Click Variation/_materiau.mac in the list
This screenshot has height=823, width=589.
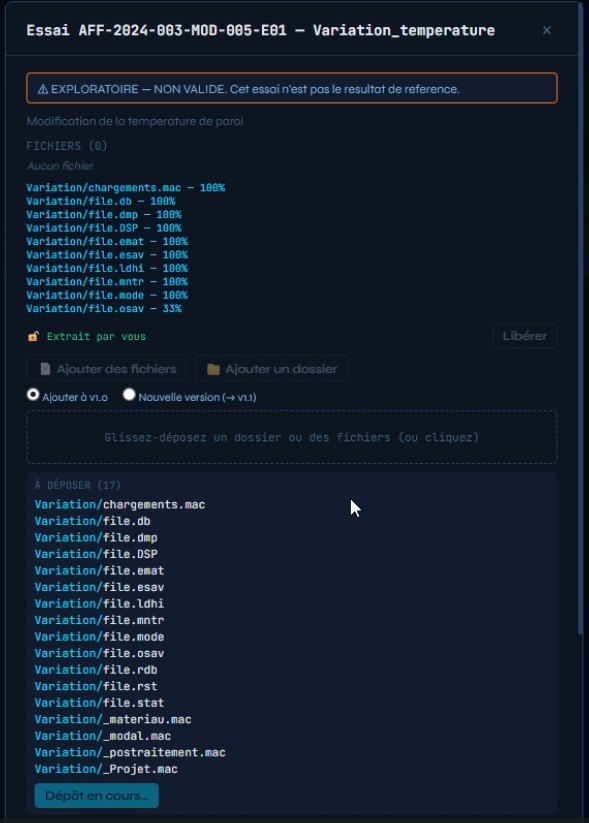113,720
